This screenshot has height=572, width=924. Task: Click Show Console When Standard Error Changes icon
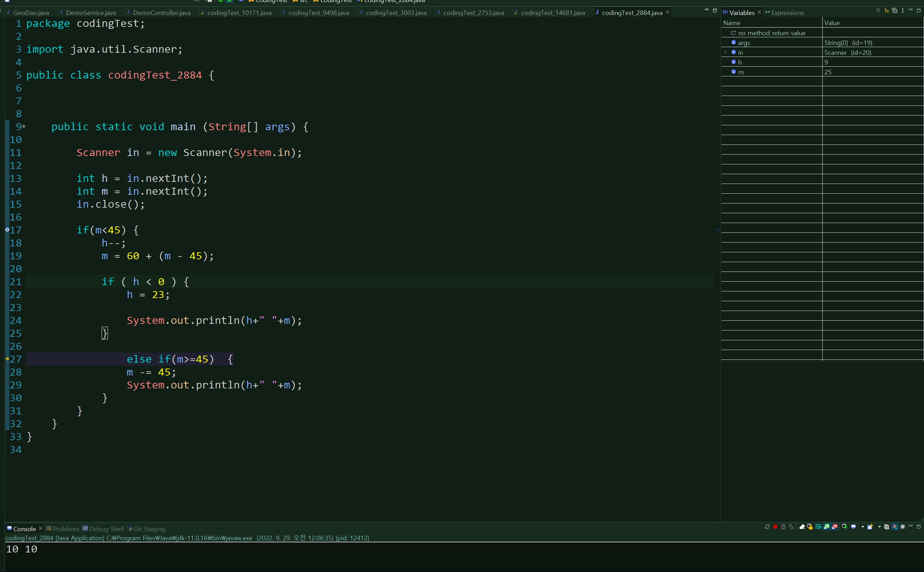[835, 527]
